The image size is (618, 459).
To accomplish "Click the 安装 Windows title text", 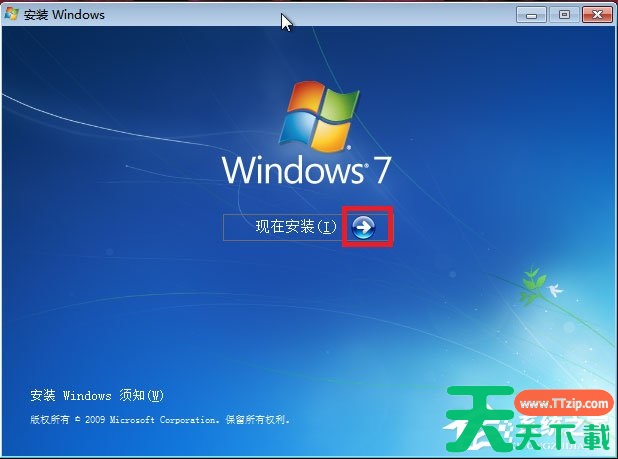I will (x=64, y=15).
